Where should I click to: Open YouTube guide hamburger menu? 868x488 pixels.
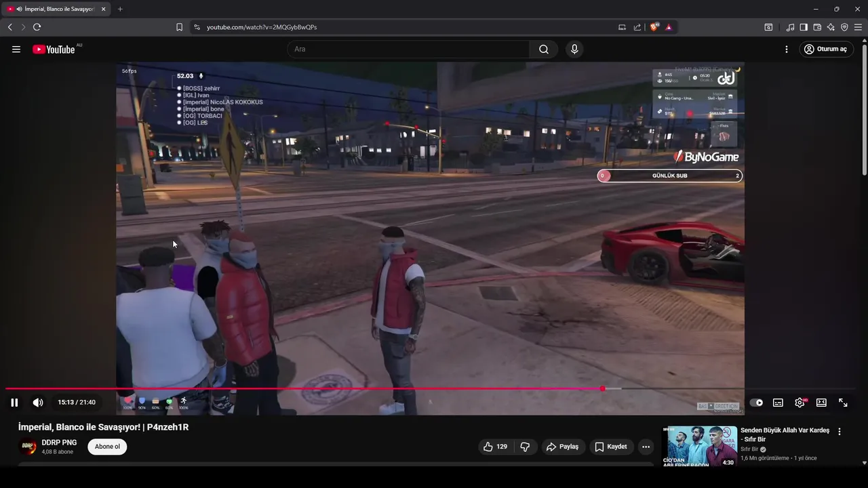[16, 49]
